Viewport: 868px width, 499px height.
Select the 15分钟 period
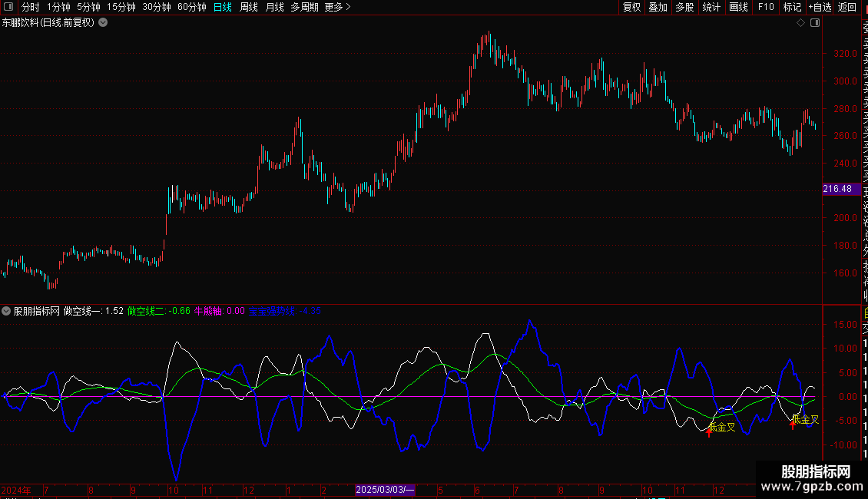[121, 7]
